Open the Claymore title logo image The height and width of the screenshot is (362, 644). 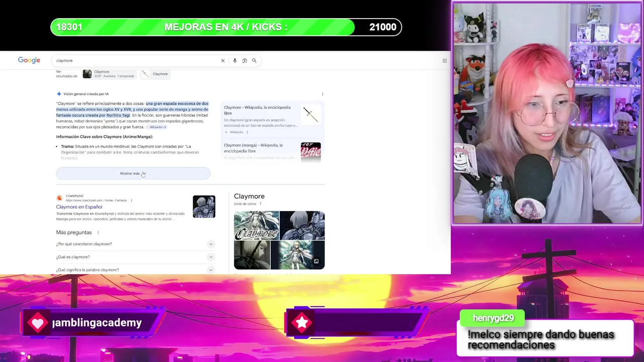(x=257, y=225)
